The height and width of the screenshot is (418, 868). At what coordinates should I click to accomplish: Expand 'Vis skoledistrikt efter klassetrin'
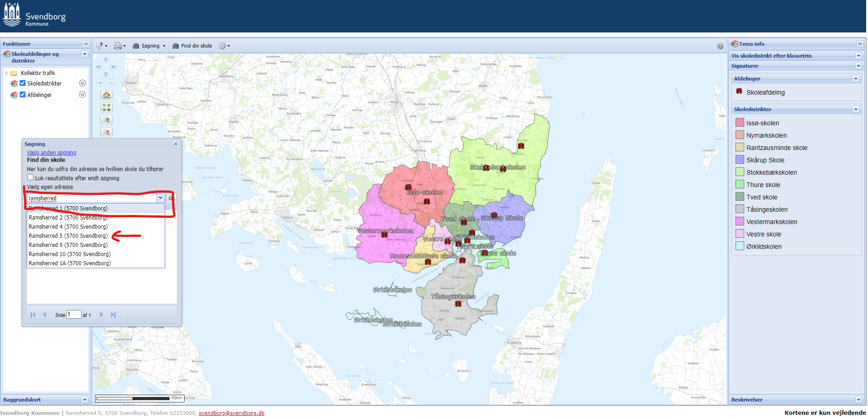tap(858, 55)
